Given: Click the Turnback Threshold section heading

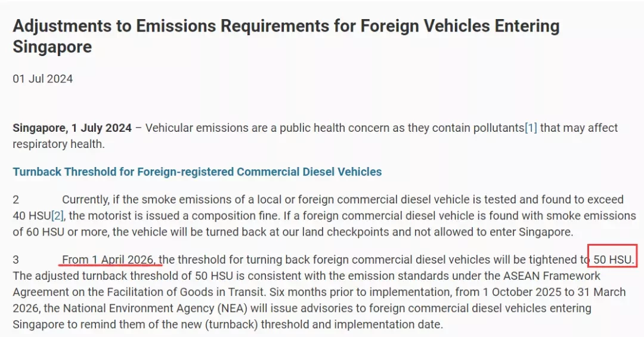Looking at the screenshot, I should [197, 172].
